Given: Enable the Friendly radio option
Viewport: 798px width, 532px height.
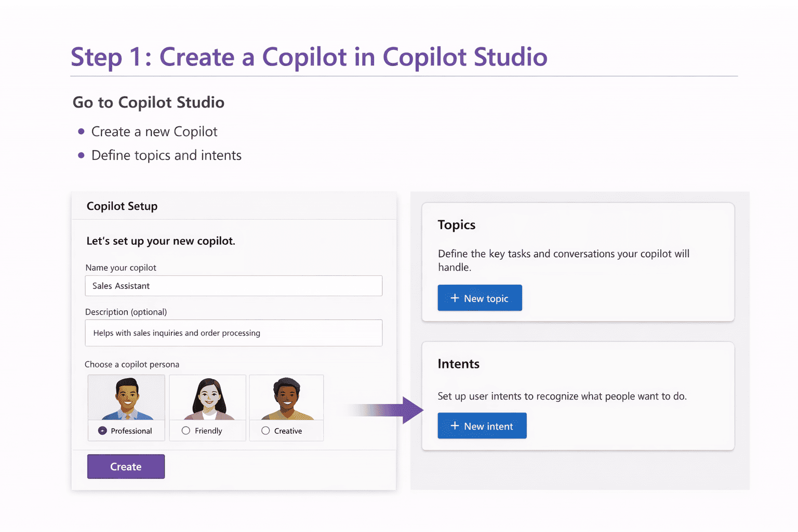Looking at the screenshot, I should [186, 431].
